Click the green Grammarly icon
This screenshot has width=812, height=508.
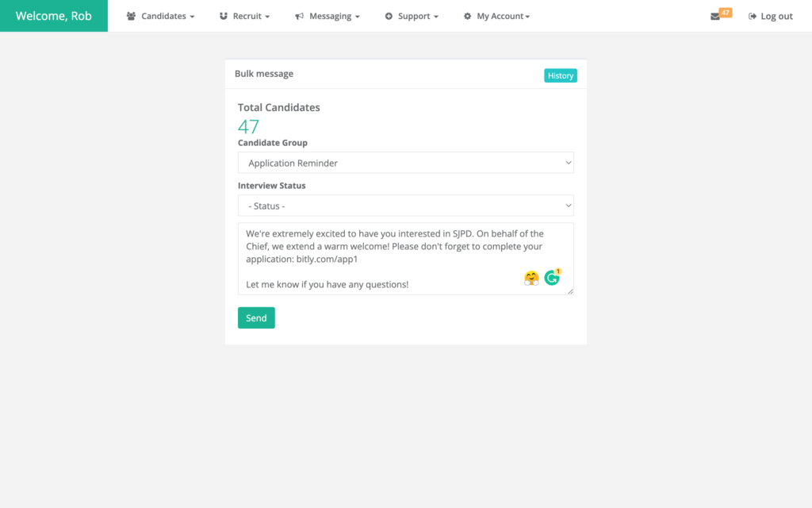coord(552,278)
